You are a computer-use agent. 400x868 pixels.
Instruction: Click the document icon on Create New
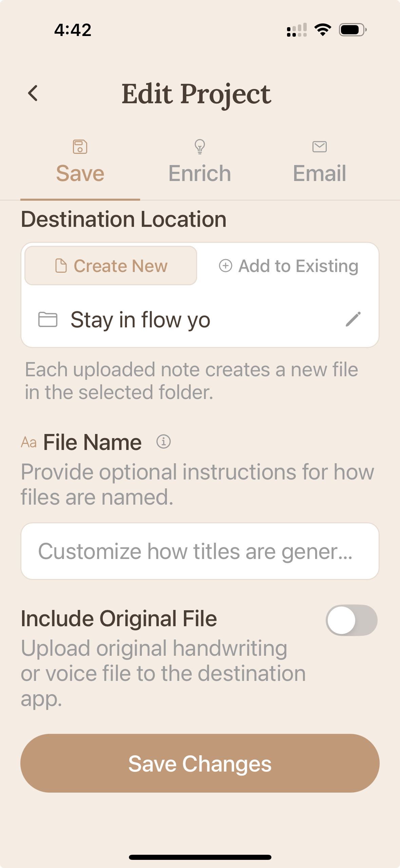61,266
